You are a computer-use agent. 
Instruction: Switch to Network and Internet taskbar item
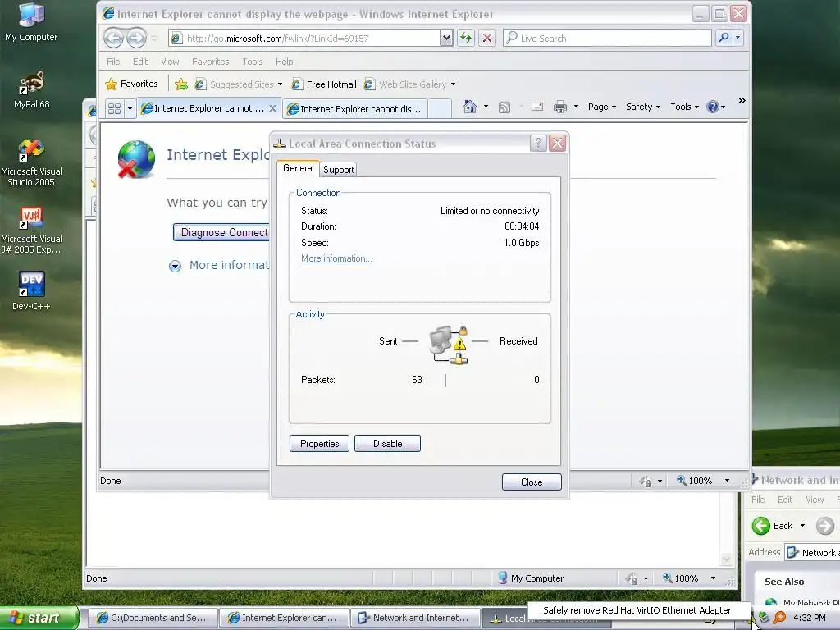tap(414, 619)
